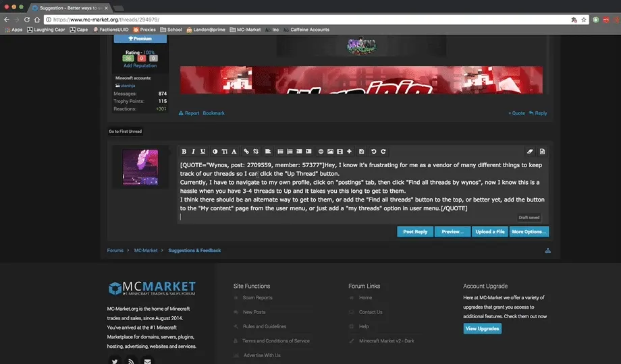Image resolution: width=621 pixels, height=364 pixels.
Task: Switch editor to BB code mode
Action: (542, 152)
